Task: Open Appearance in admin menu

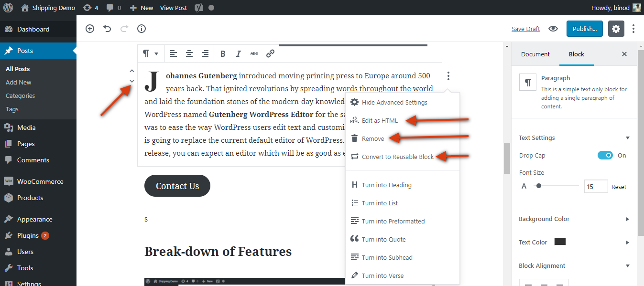Action: pos(38,219)
